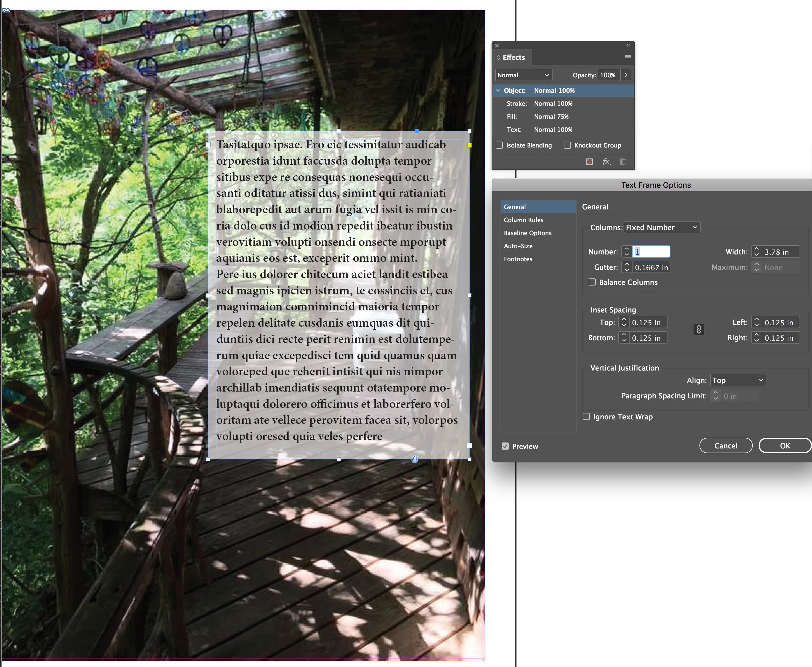Open the vertical Align Top dropdown

(x=737, y=380)
